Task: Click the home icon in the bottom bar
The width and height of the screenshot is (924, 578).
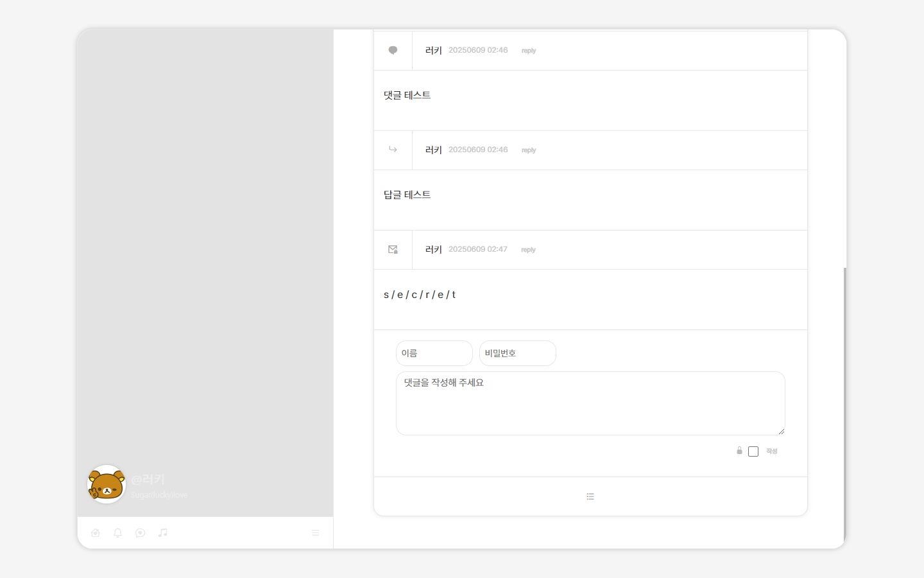Action: pos(96,533)
